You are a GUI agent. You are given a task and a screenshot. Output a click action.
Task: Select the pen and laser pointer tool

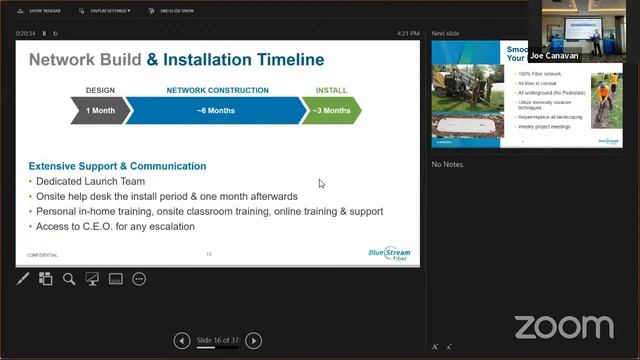tap(23, 279)
